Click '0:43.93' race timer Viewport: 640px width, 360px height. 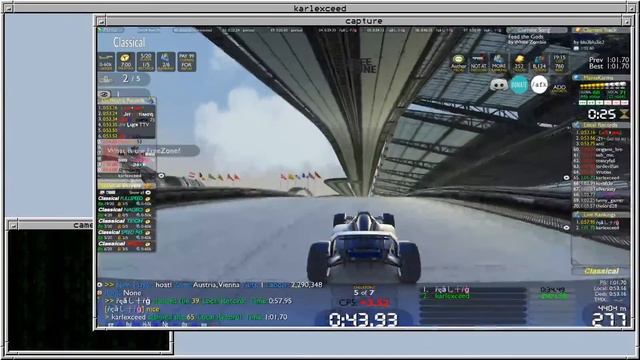coord(363,319)
